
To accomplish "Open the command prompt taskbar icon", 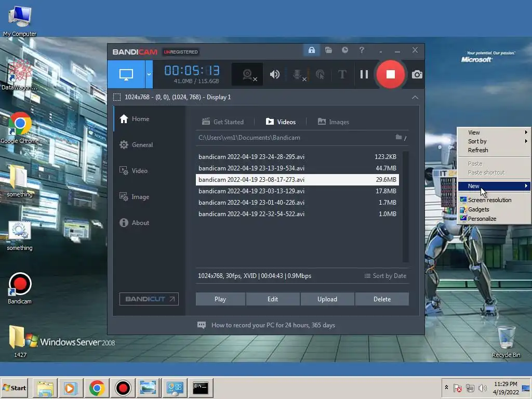I will pyautogui.click(x=201, y=388).
